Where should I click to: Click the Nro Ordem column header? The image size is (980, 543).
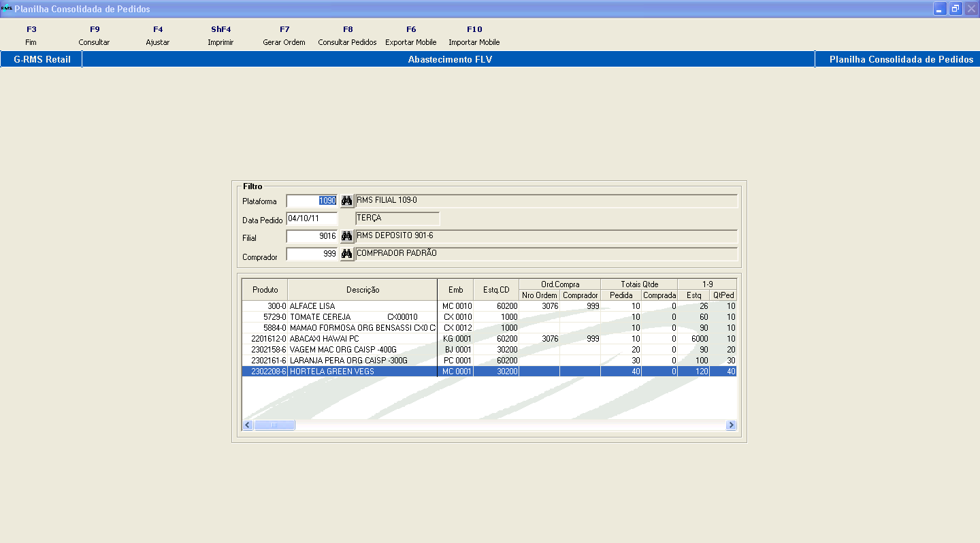(x=540, y=295)
